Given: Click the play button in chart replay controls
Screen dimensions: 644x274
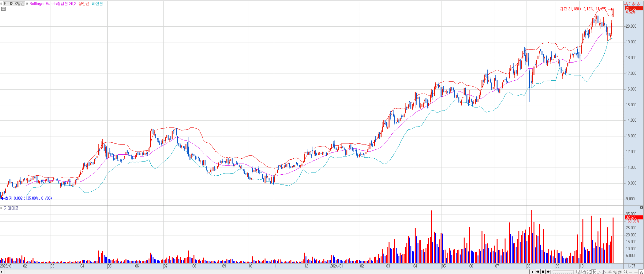Looking at the screenshot, I should pos(533,272).
